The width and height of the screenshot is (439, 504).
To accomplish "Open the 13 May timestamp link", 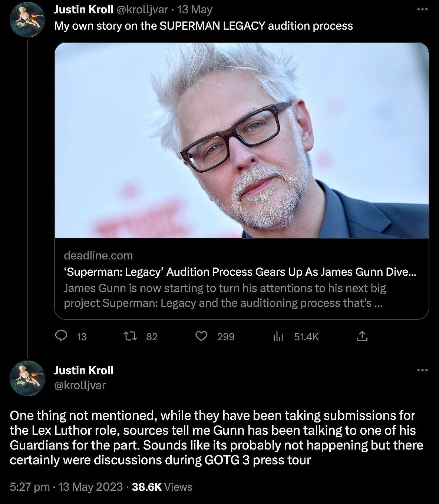I will click(x=195, y=10).
